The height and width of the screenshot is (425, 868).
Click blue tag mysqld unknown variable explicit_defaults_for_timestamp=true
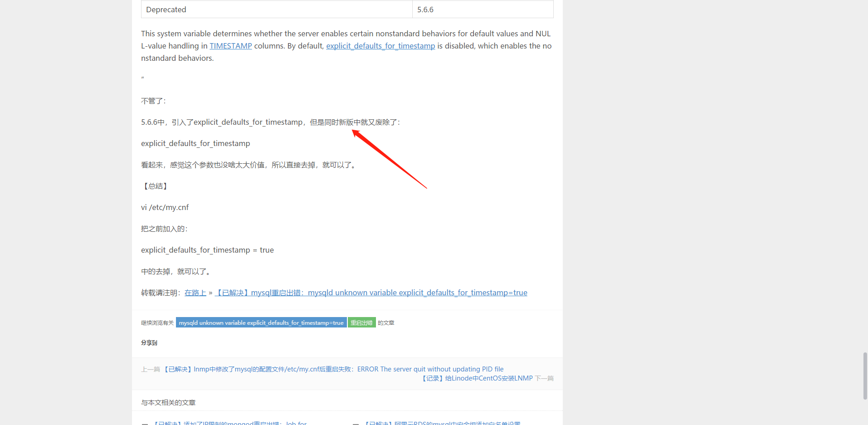261,322
